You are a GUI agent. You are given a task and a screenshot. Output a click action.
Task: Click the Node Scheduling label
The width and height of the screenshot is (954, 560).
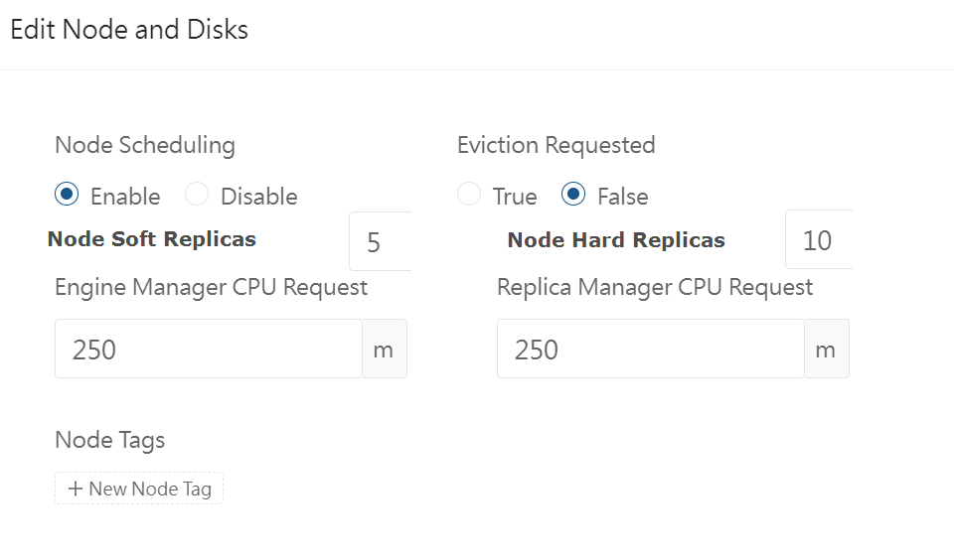(x=145, y=145)
